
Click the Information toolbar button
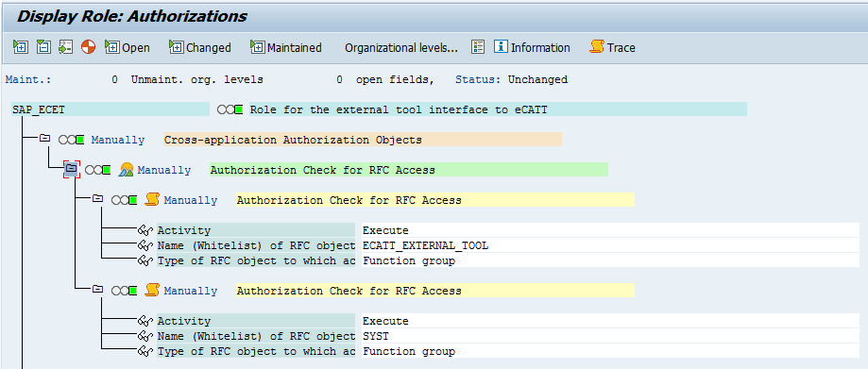(532, 47)
